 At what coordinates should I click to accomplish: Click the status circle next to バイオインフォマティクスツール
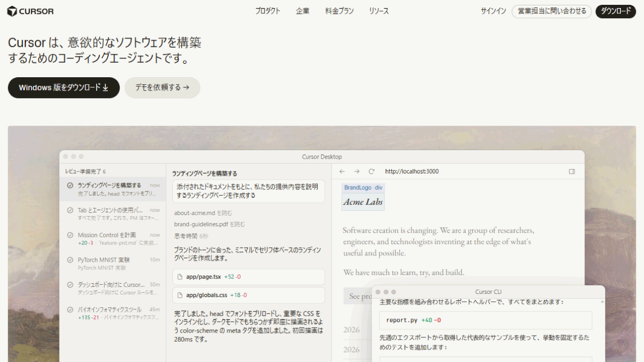70,309
